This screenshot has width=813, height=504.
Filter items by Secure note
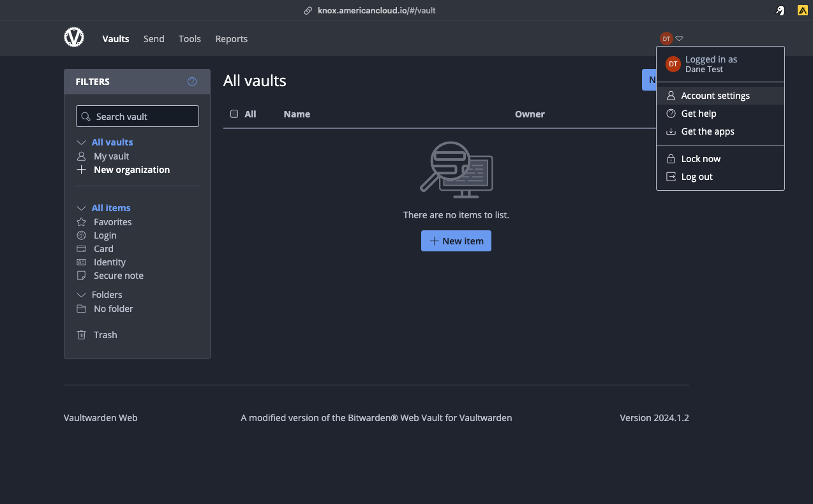pyautogui.click(x=118, y=276)
